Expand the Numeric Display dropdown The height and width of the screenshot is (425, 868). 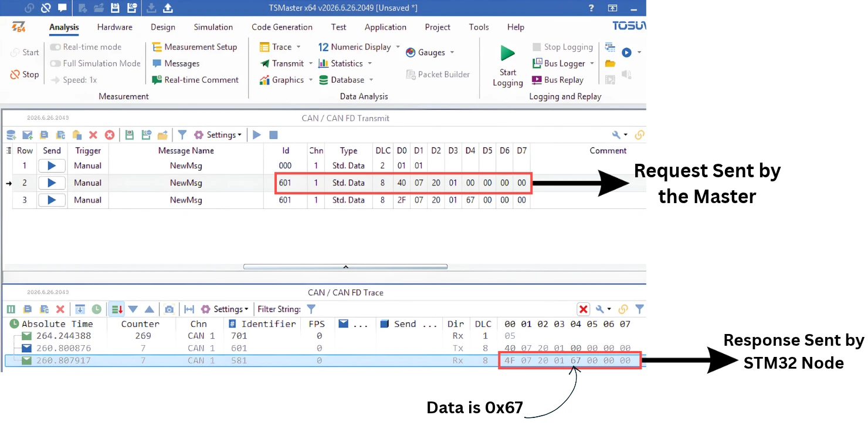click(x=398, y=47)
